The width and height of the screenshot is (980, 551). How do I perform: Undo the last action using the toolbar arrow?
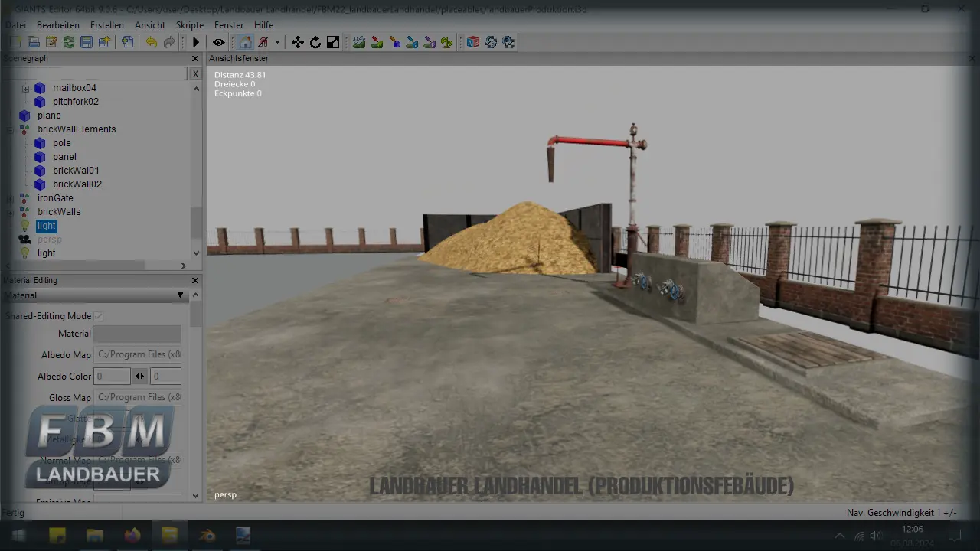[152, 42]
